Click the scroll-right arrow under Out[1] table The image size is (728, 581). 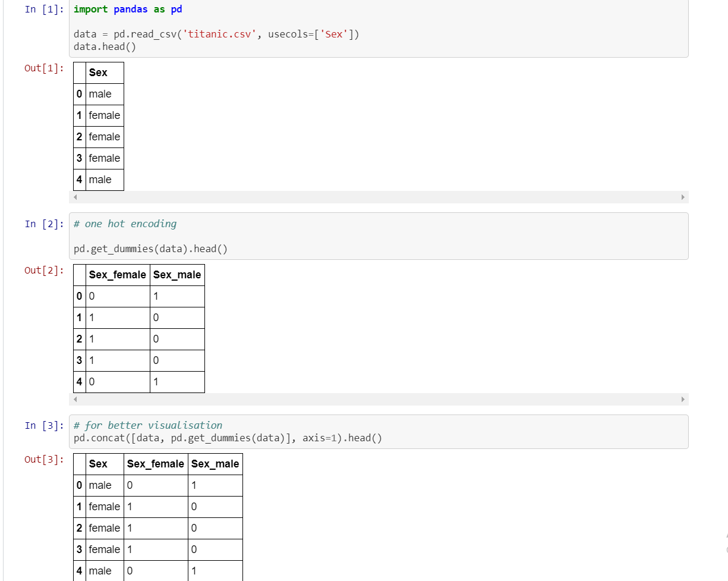(x=682, y=197)
